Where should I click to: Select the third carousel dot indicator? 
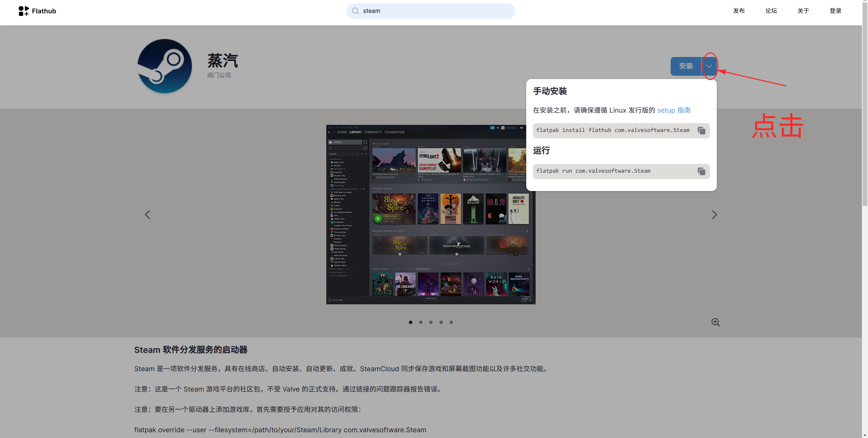click(431, 322)
